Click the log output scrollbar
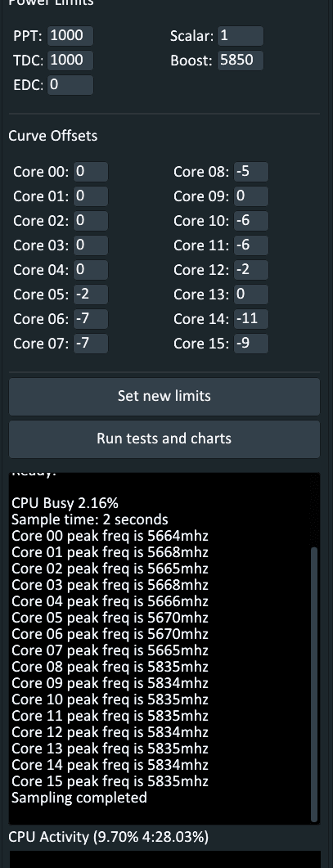The width and height of the screenshot is (333, 868). point(314,684)
